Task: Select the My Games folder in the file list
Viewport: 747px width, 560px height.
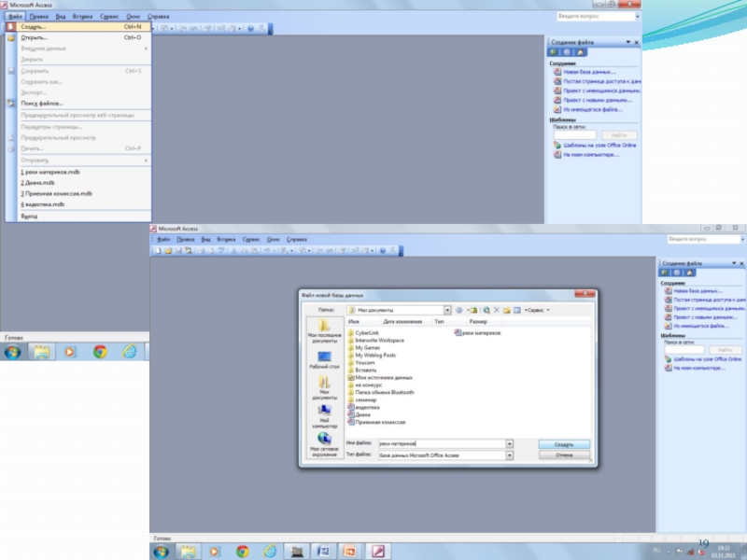Action: click(x=366, y=347)
